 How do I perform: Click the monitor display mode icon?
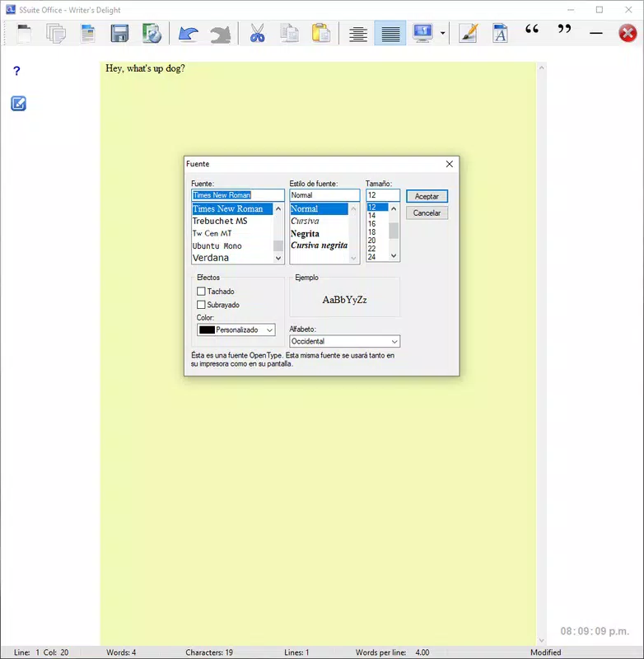pyautogui.click(x=422, y=33)
